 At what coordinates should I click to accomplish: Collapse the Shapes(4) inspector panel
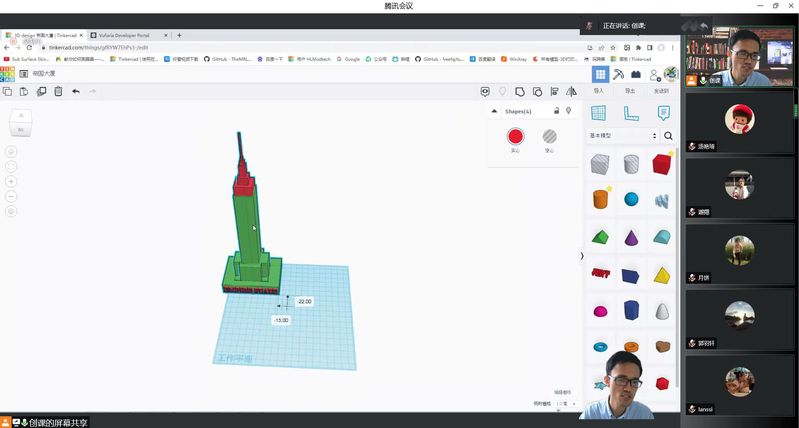pos(495,112)
